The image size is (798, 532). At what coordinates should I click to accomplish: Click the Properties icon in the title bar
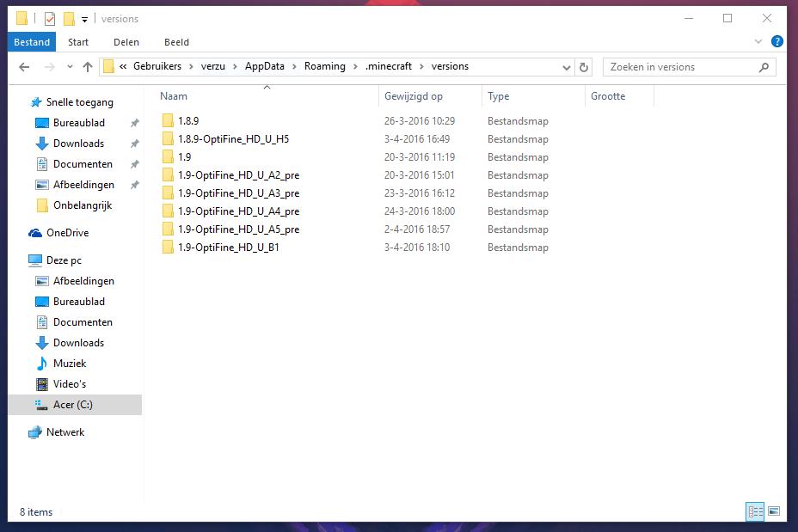pos(50,19)
